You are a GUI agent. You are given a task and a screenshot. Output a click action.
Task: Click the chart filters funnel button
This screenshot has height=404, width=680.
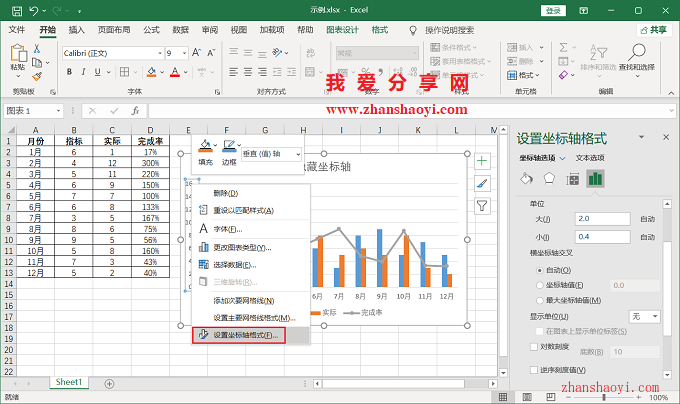coord(482,206)
